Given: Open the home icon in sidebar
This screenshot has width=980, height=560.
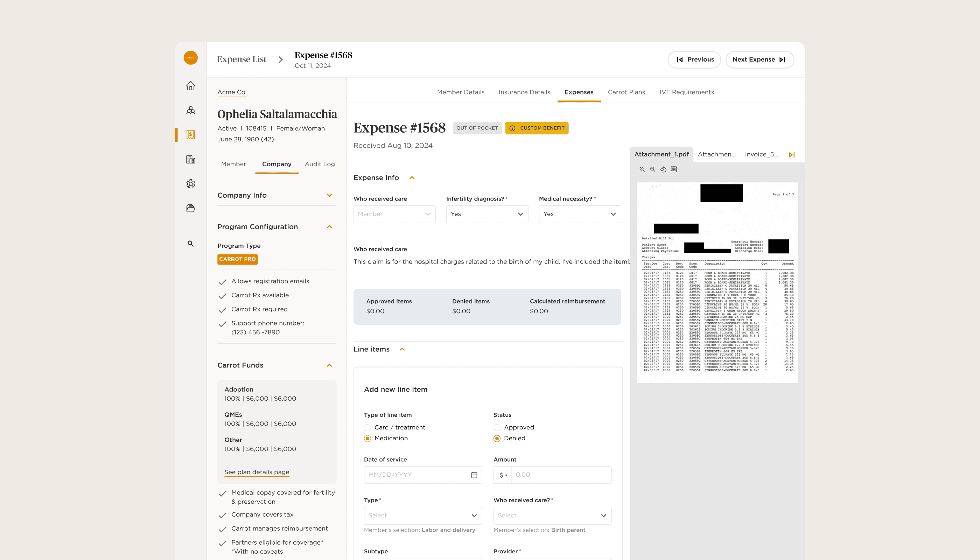Looking at the screenshot, I should [191, 86].
